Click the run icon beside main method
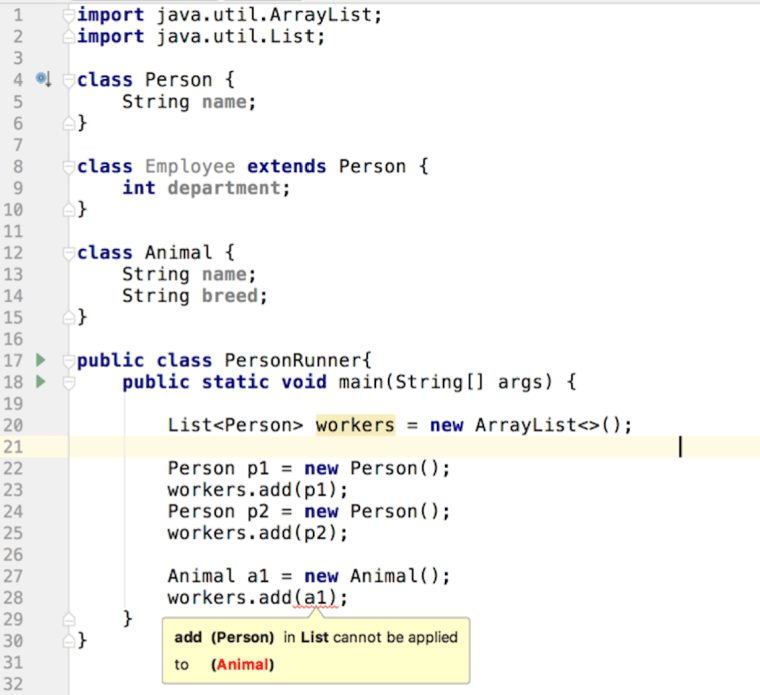This screenshot has height=695, width=760. [41, 382]
